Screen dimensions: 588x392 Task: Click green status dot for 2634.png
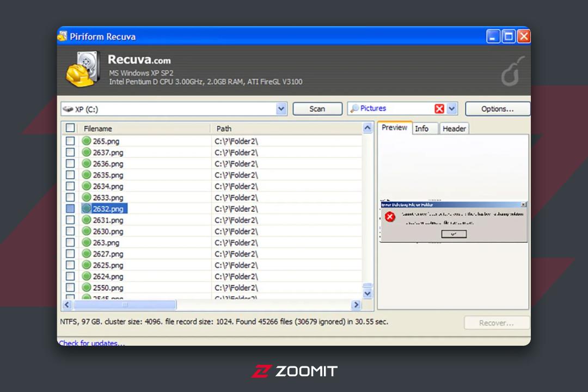click(87, 186)
